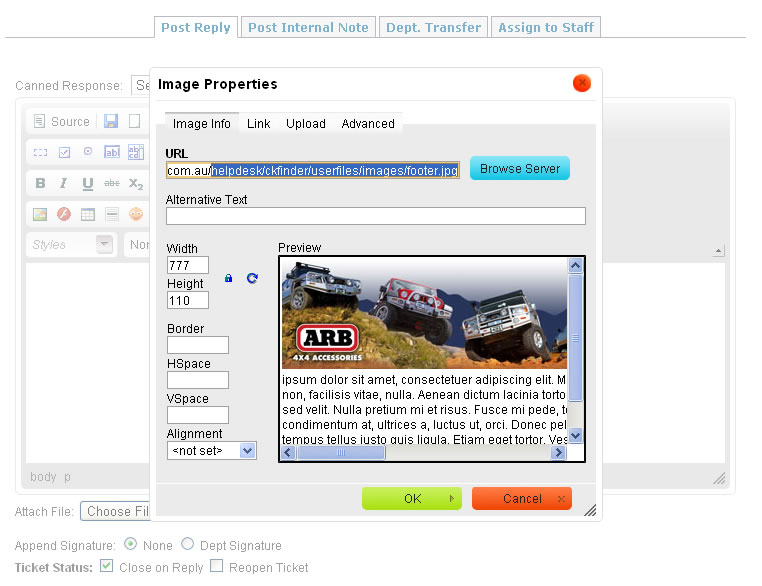Toggle the Close on Reply checkbox

(x=106, y=566)
